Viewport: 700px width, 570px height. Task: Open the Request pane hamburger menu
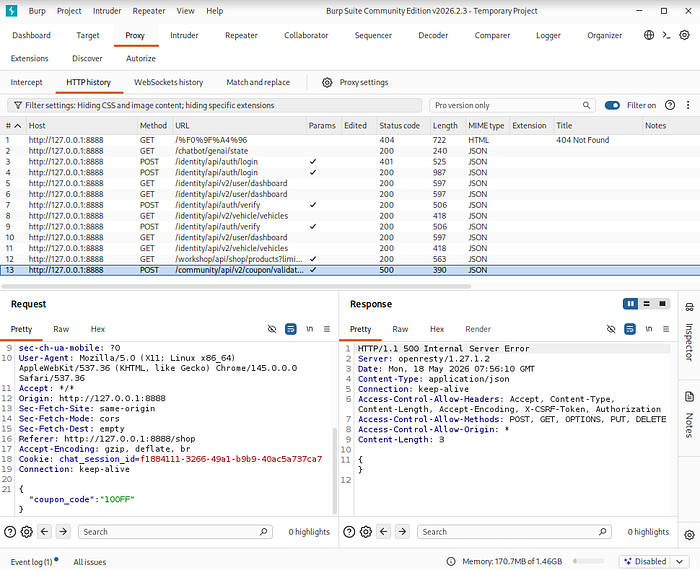click(327, 329)
